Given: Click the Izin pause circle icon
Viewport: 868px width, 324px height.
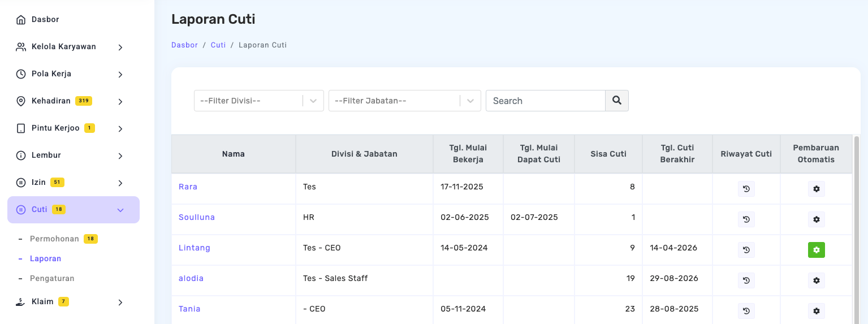Looking at the screenshot, I should [21, 183].
